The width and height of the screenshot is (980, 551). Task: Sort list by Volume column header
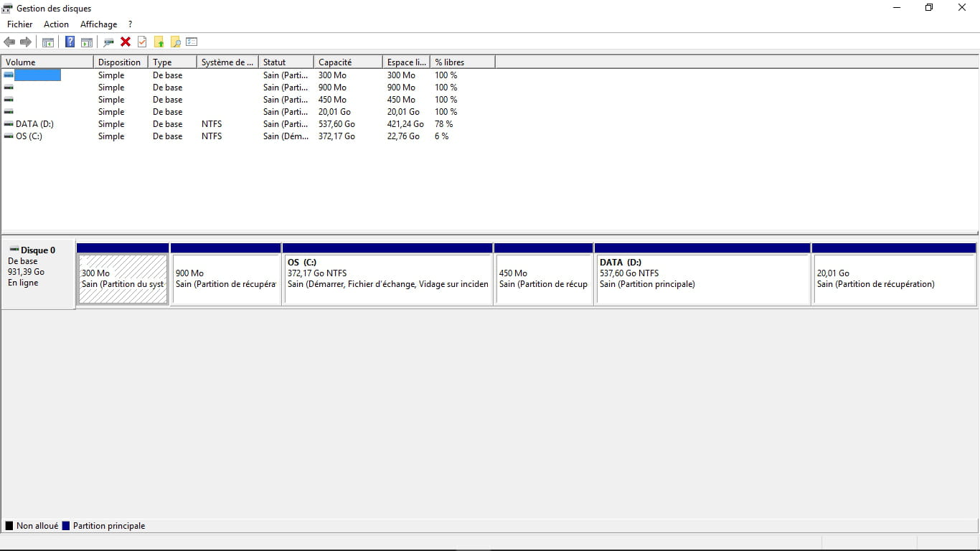coord(21,62)
